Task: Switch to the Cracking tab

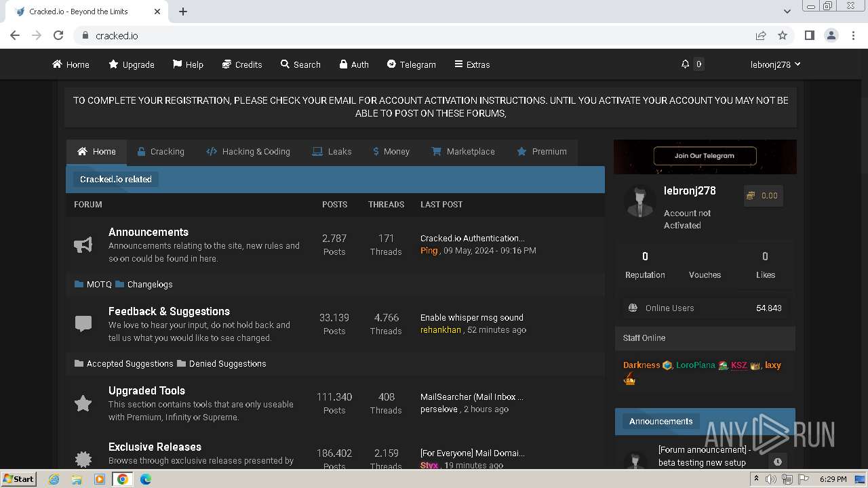Action: click(161, 152)
